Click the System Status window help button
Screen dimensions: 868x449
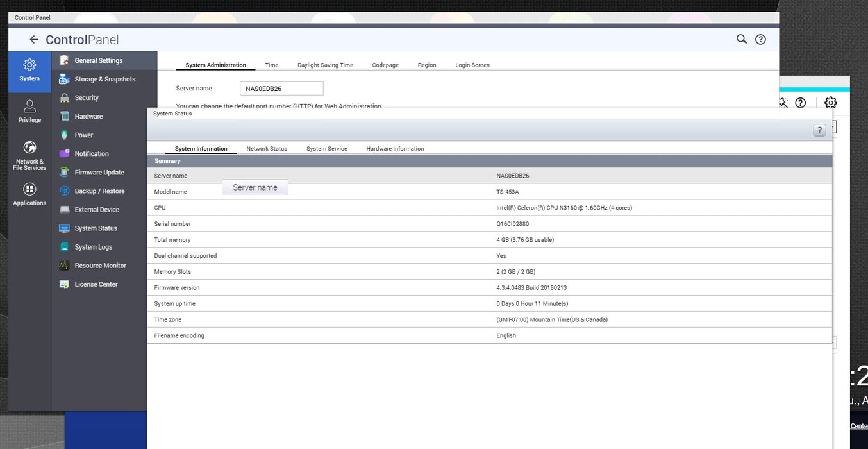[x=819, y=130]
